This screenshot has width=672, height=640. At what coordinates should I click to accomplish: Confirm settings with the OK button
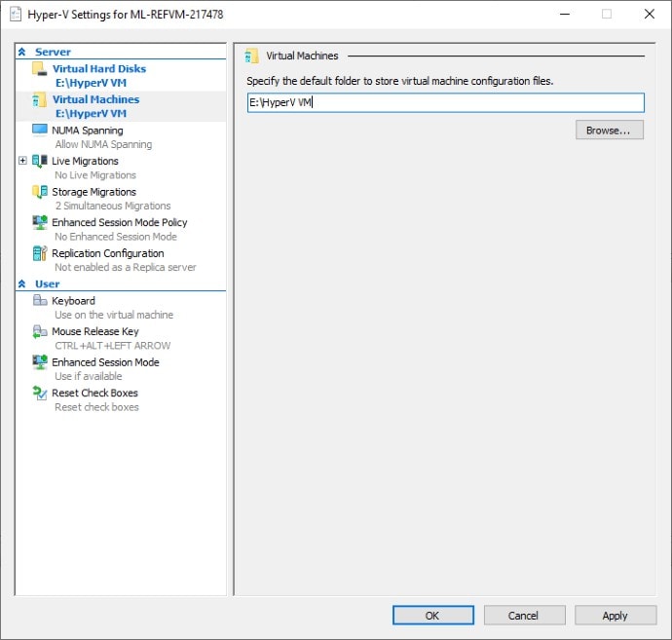pos(432,615)
